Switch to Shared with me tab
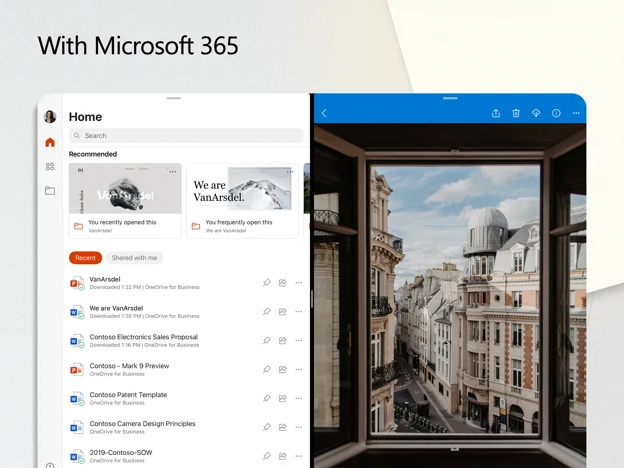Viewport: 624px width, 468px height. (x=134, y=258)
